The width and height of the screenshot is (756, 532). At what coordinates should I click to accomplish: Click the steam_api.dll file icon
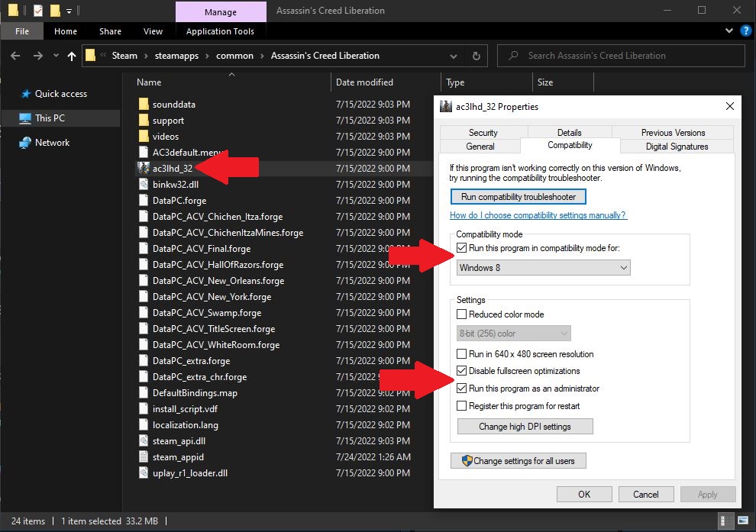point(144,441)
